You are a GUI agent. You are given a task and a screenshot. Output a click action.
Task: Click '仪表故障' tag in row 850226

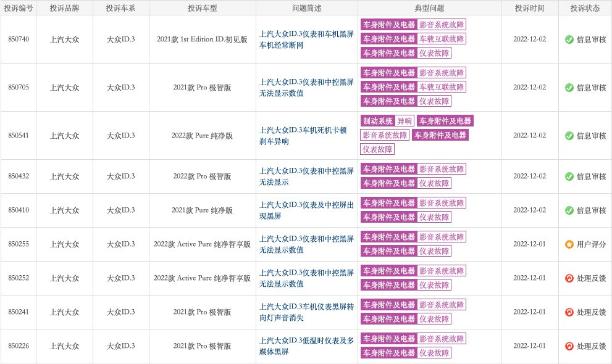tap(434, 353)
